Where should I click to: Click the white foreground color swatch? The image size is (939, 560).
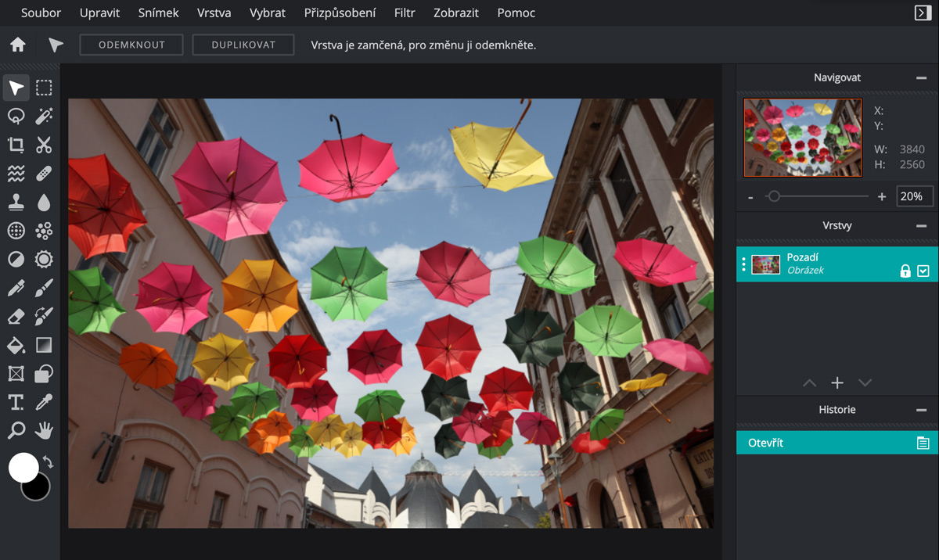pos(23,467)
